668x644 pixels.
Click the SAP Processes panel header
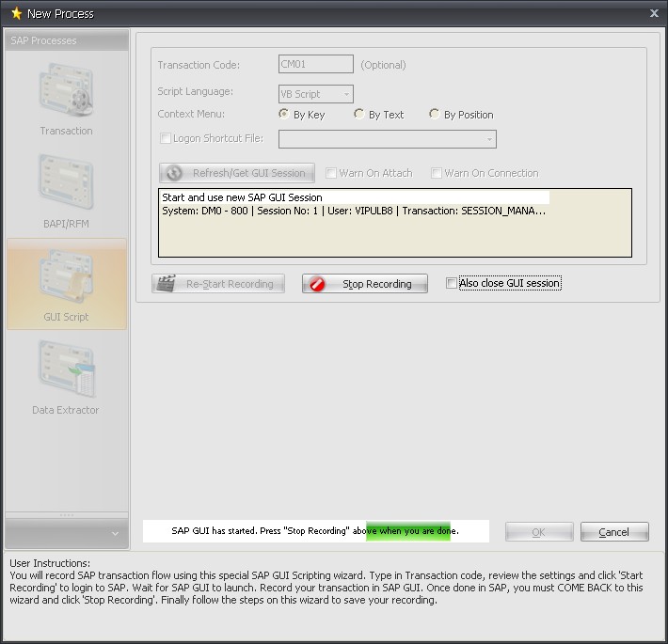click(66, 40)
